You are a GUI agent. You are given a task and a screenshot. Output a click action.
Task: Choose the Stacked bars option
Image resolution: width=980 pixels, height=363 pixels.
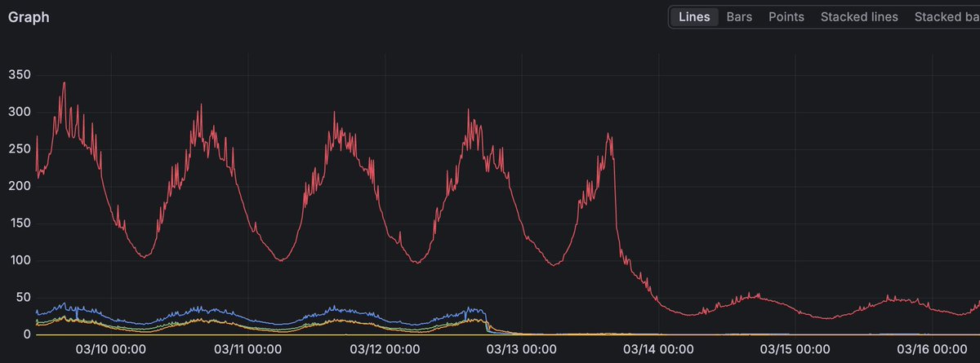[947, 16]
